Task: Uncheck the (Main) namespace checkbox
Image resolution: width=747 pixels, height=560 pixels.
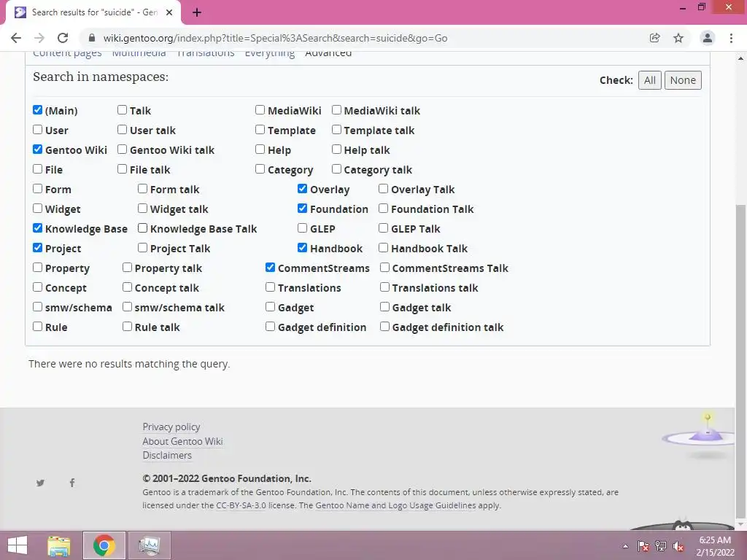Action: [x=38, y=110]
